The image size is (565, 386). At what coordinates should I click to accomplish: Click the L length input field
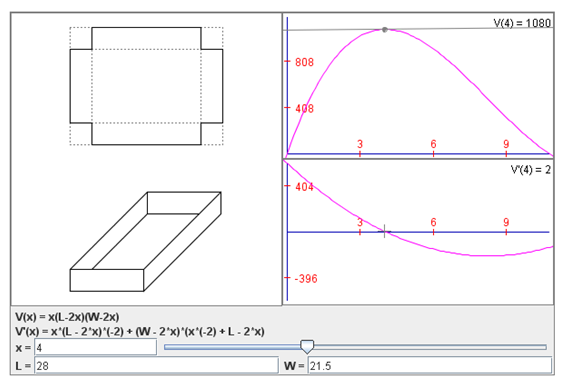click(x=156, y=366)
